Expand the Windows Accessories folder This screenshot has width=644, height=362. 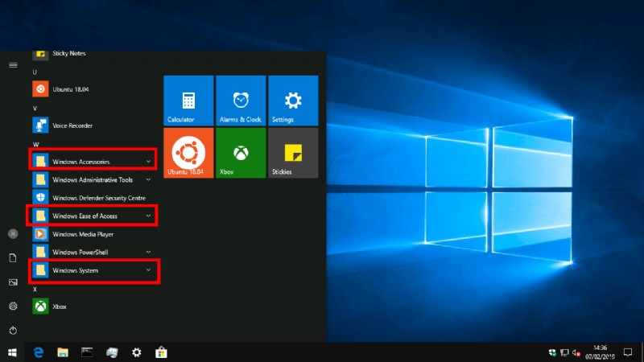pyautogui.click(x=93, y=162)
